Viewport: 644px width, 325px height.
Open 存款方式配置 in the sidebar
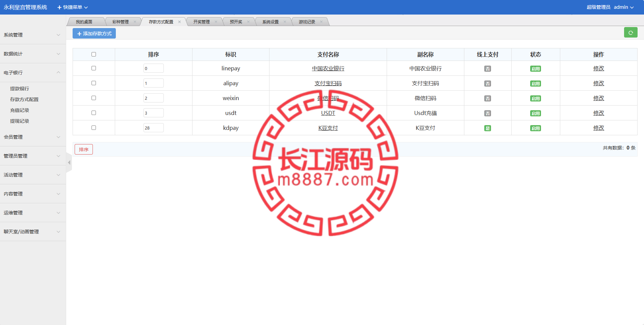coord(24,99)
